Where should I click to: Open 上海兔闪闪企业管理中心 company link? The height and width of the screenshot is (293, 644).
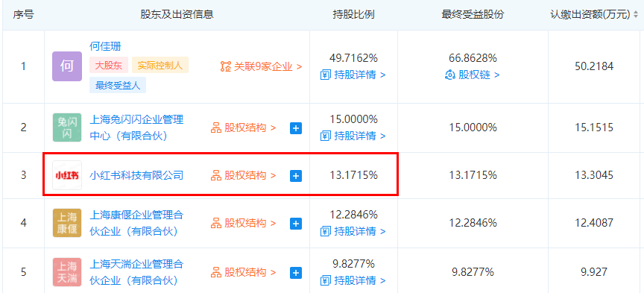tap(136, 127)
